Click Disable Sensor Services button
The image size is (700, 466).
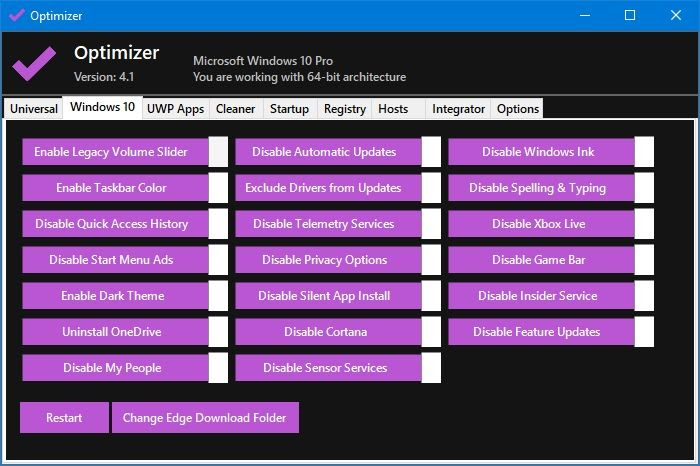328,368
